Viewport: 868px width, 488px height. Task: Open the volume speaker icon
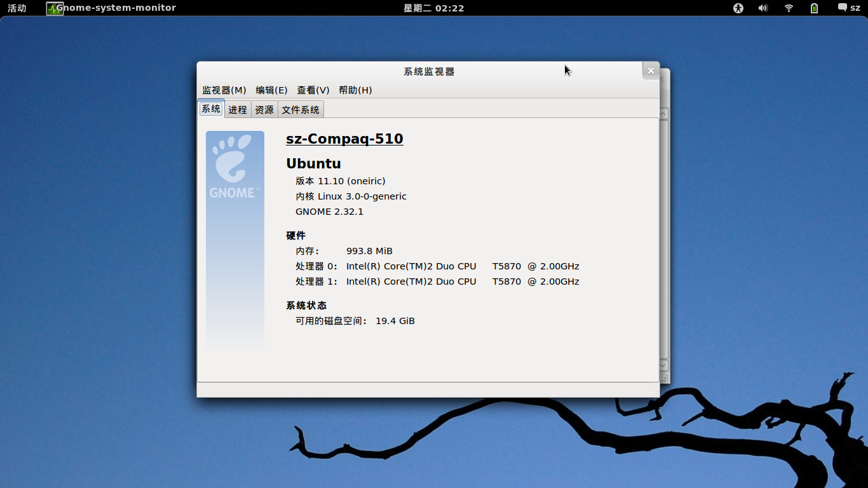pyautogui.click(x=763, y=8)
